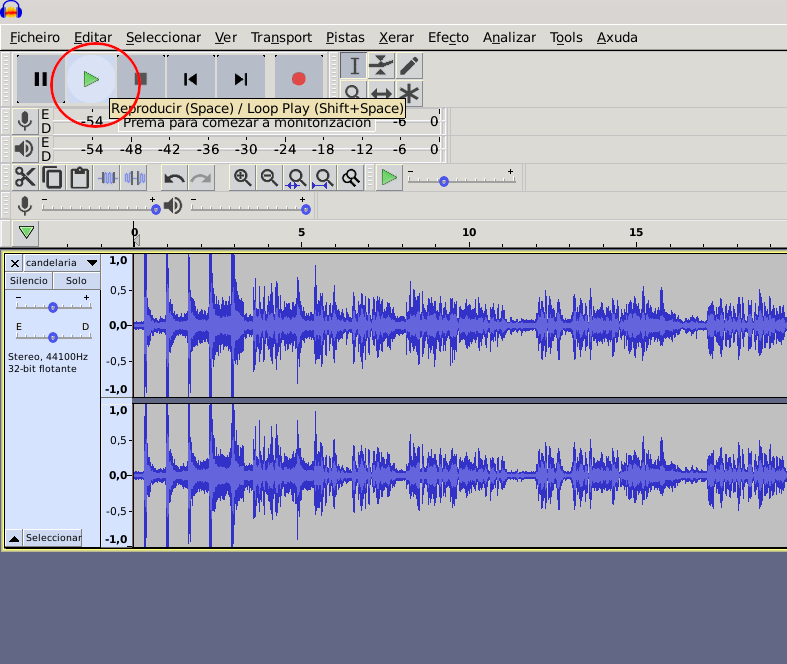Click the 'Stereo, 44100Hz' track info text
787x664 pixels.
(x=48, y=357)
